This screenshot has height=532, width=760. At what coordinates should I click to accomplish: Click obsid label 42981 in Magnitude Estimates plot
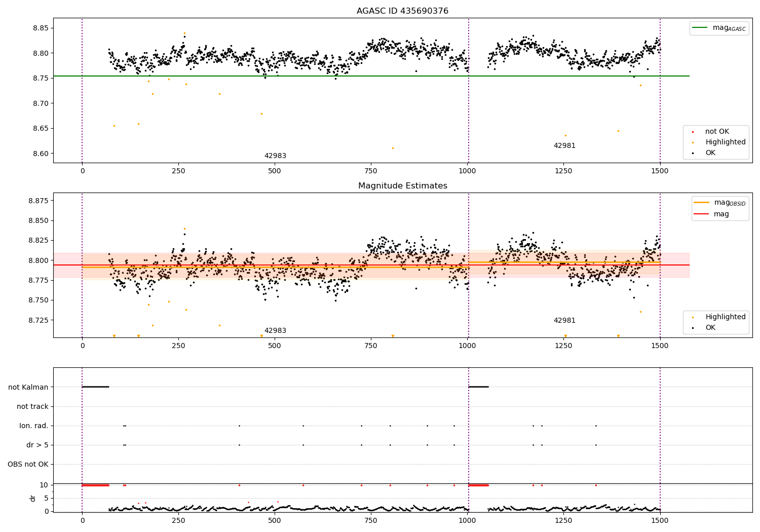click(564, 321)
